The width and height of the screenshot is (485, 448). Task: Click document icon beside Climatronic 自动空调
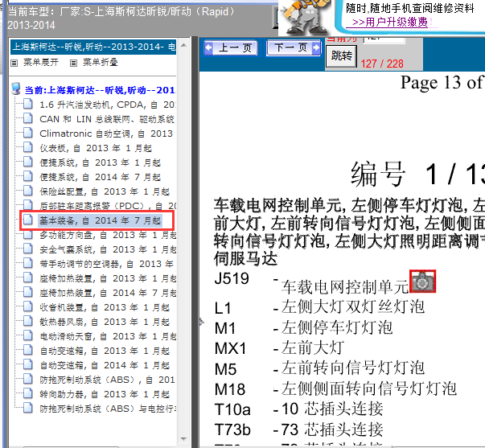(28, 133)
